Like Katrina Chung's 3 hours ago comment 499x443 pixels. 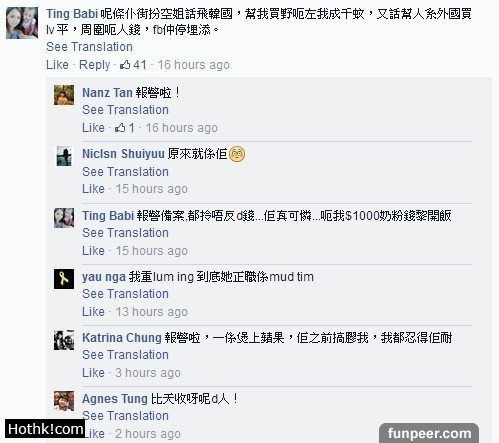(x=93, y=373)
